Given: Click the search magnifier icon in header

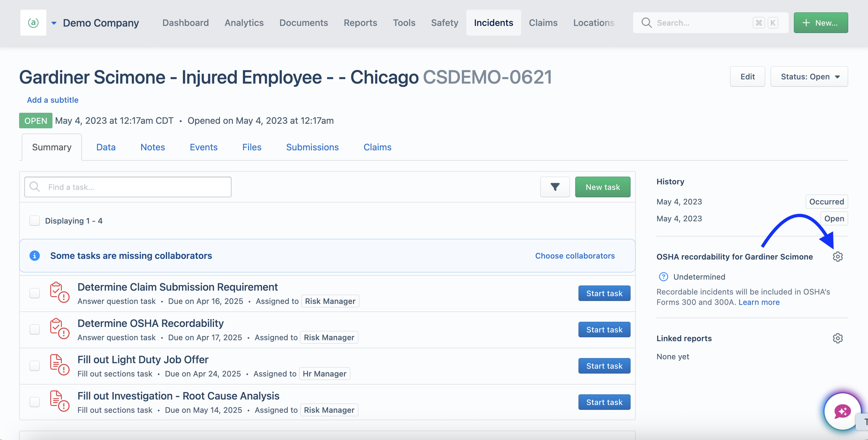Looking at the screenshot, I should pos(646,23).
